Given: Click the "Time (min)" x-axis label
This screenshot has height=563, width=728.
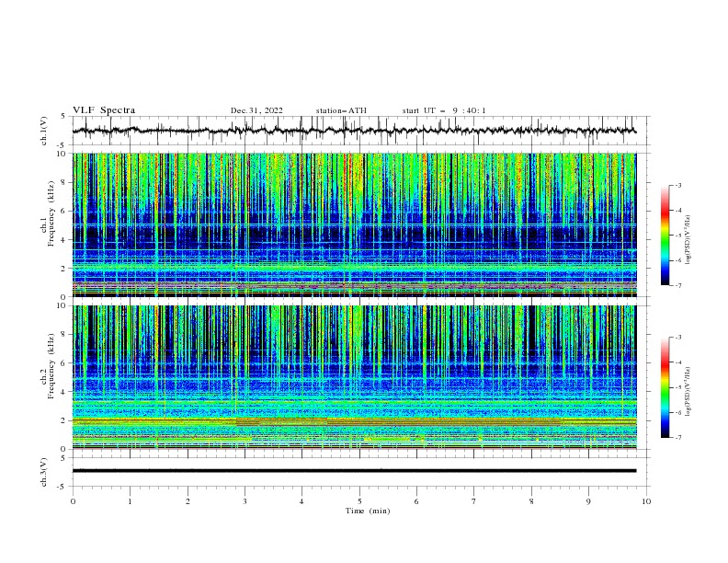Looking at the screenshot, I should click(368, 511).
